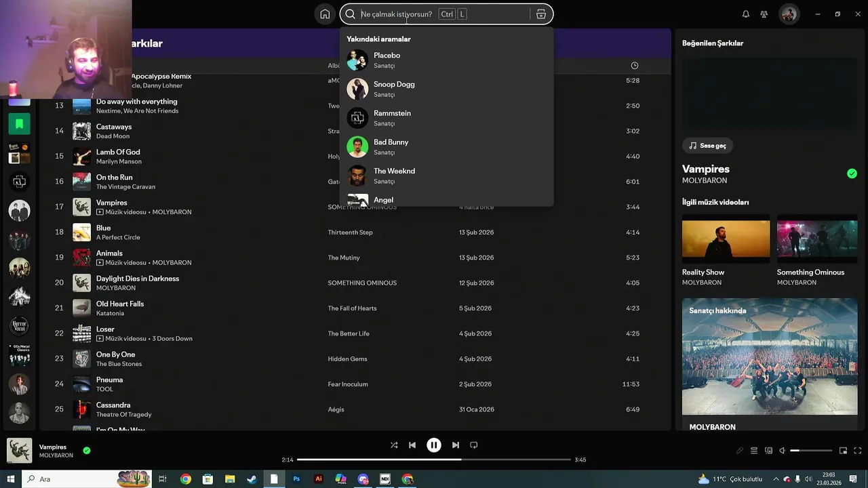
Task: Show hidden system tray icons
Action: tap(776, 479)
